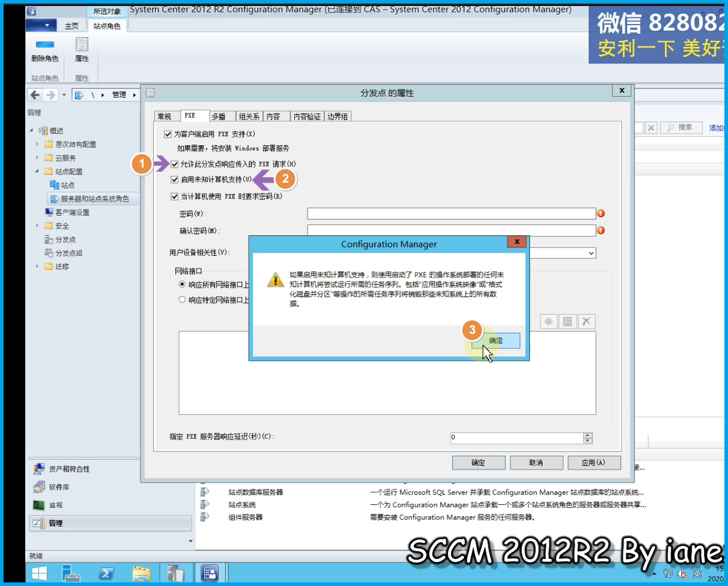
Task: Open the navigation history dropdown arrow
Action: tap(64, 95)
